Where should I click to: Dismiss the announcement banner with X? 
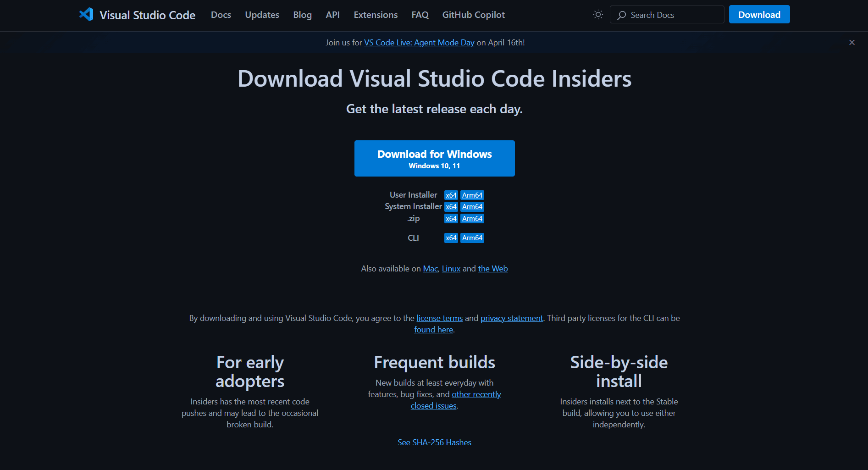click(852, 42)
